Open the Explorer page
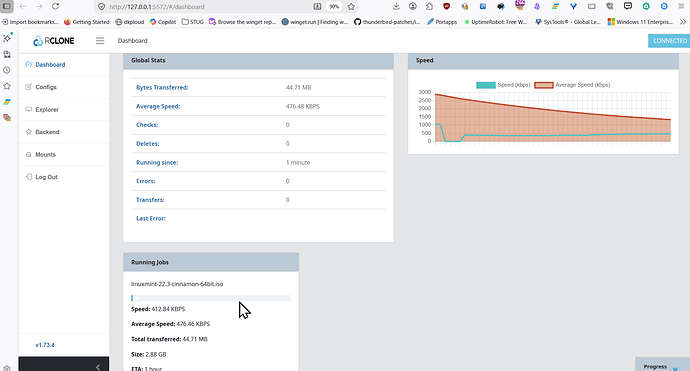Image resolution: width=690 pixels, height=371 pixels. (x=64, y=110)
